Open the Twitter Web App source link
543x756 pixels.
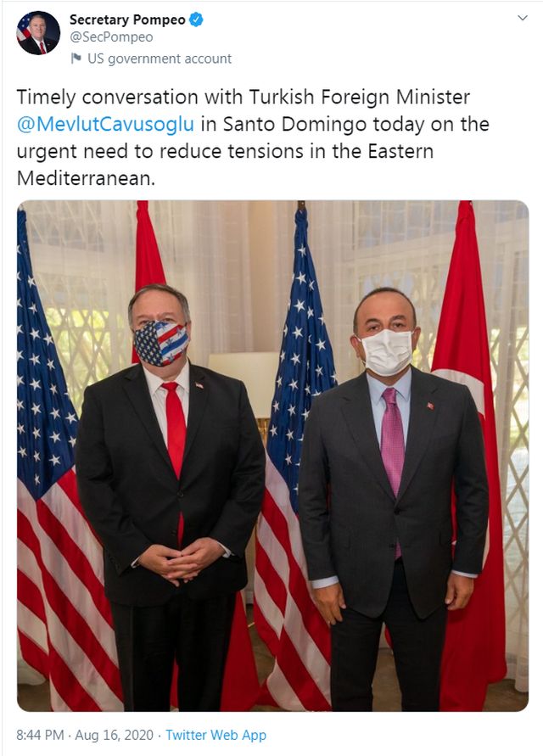click(x=216, y=735)
